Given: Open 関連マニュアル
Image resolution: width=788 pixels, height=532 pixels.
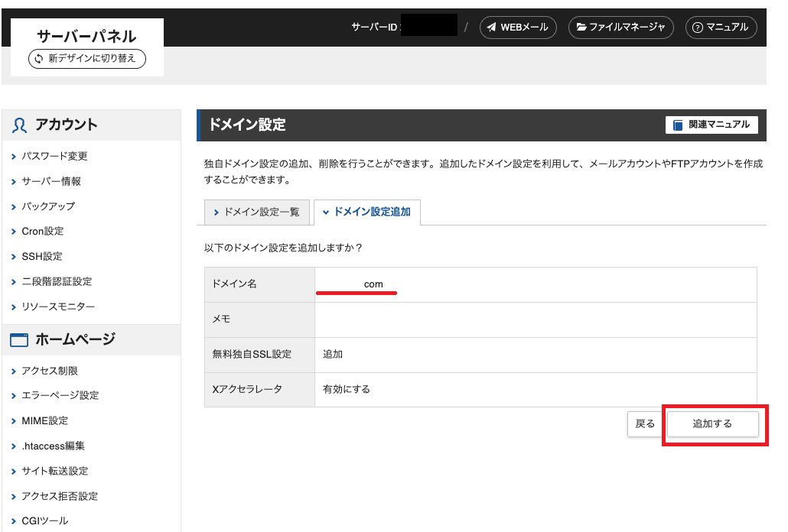Looking at the screenshot, I should coord(711,125).
